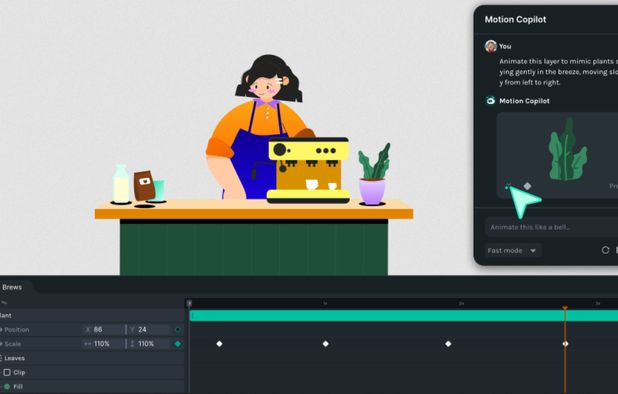
Task: Open the green Fill color swatch
Action: pos(7,387)
